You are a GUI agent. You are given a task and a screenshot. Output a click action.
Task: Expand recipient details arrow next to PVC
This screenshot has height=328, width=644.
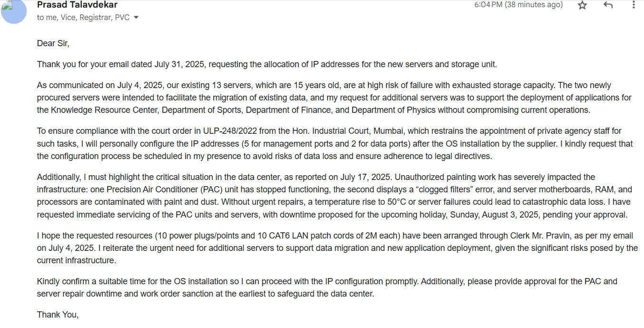coord(136,18)
